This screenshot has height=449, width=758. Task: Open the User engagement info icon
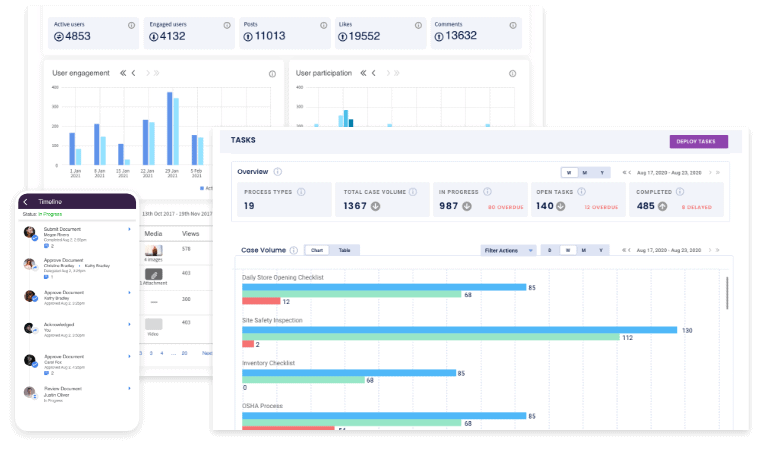[272, 73]
